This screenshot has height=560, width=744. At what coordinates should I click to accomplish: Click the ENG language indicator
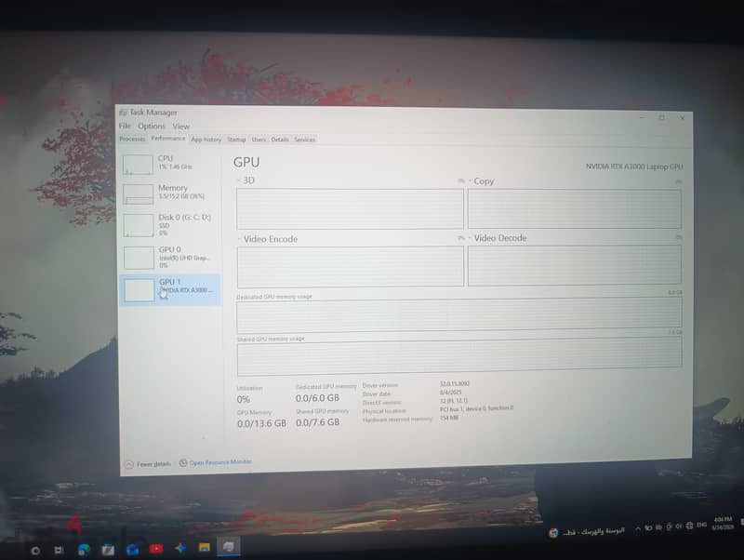(x=702, y=525)
